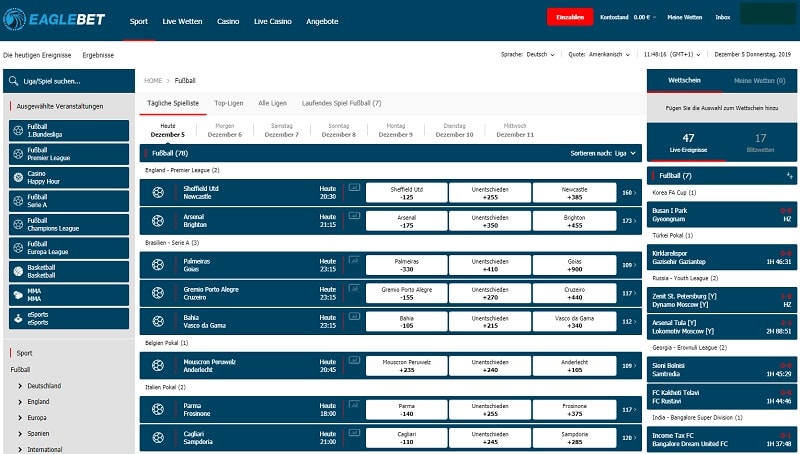The height and width of the screenshot is (454, 800).
Task: Open live match Kirklarelispor Gazisehir Gaziantep
Action: (721, 258)
